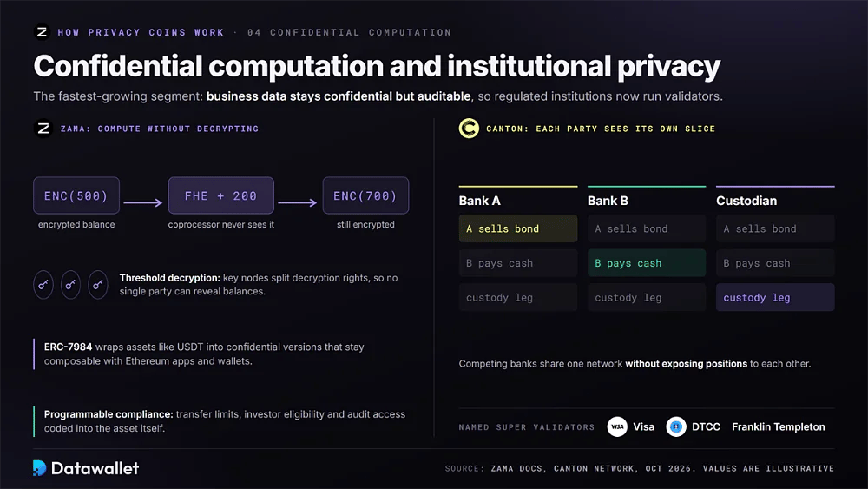The image size is (868, 489).
Task: Click the 'still encrypted' caption
Action: [x=366, y=224]
